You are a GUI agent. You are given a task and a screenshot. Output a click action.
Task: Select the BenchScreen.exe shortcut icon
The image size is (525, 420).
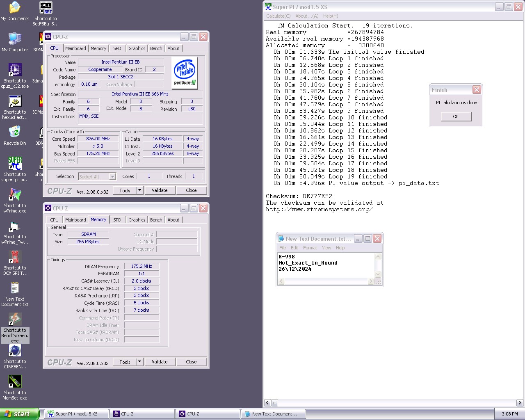tap(15, 328)
